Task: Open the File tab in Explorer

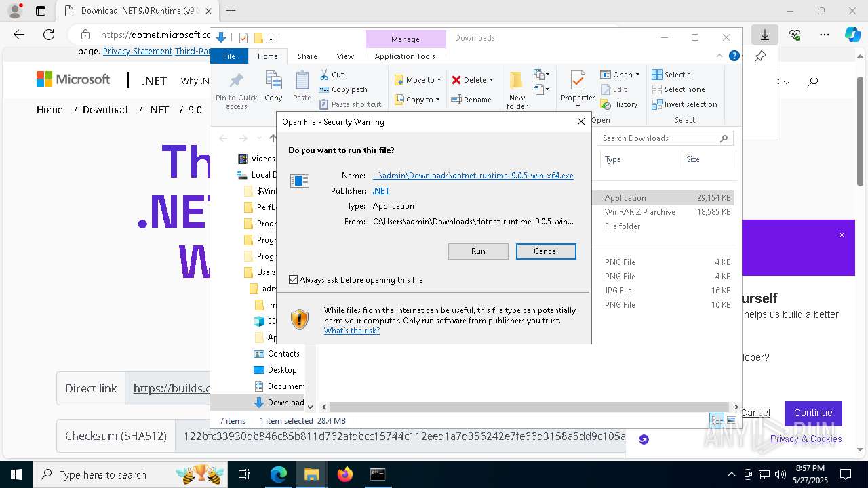Action: tap(229, 56)
